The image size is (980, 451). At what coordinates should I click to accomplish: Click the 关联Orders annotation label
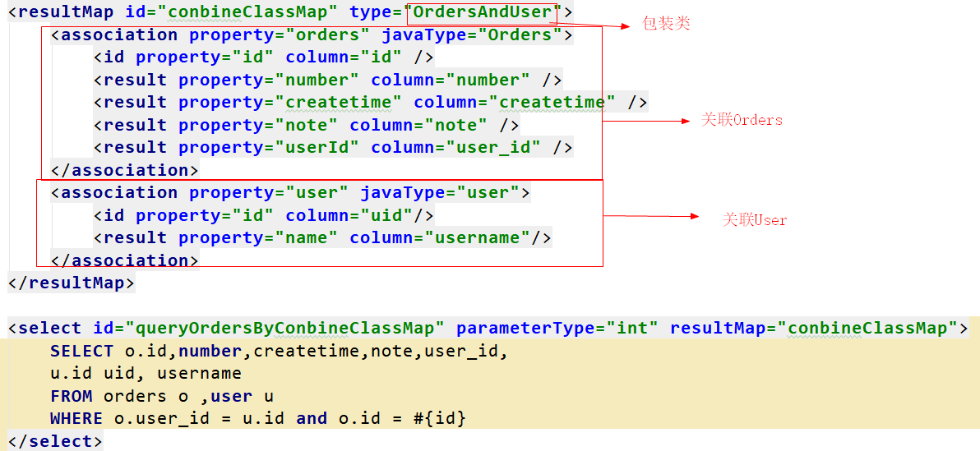click(742, 120)
